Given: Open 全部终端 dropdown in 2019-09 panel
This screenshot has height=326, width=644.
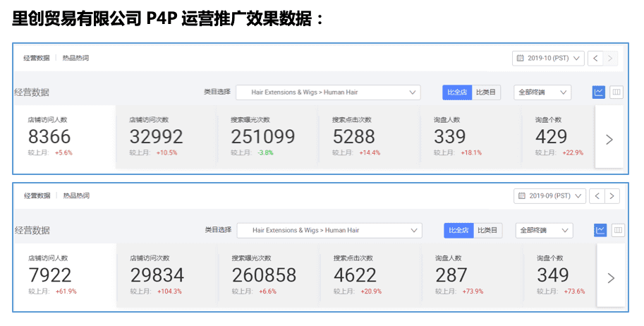Looking at the screenshot, I should click(x=545, y=231).
